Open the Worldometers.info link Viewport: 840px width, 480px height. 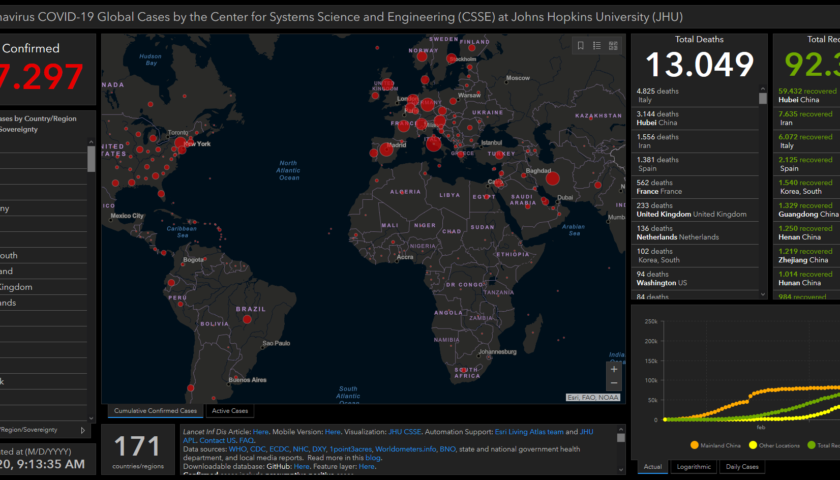pyautogui.click(x=406, y=449)
